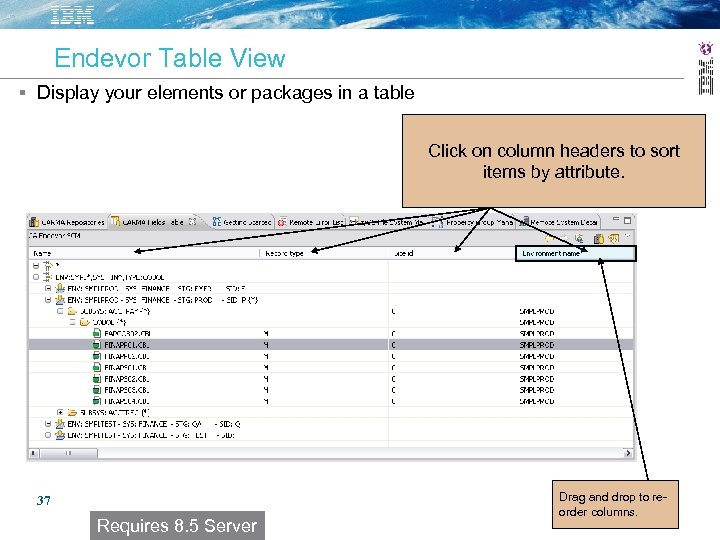Expand the last SMPLTEST environment node
Viewport: 720px width, 540px height.
point(48,435)
